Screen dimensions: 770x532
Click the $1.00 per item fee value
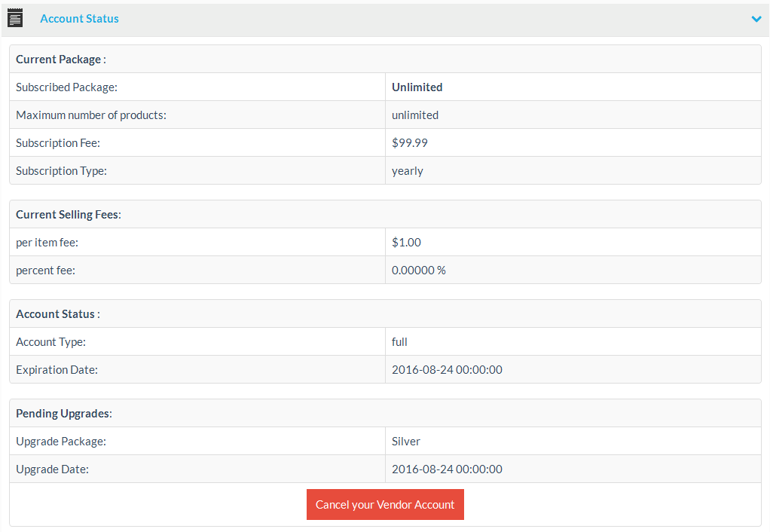(406, 243)
